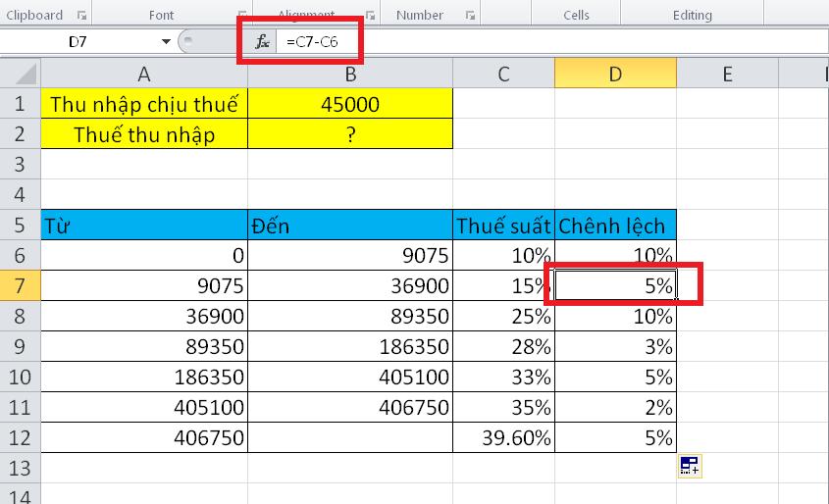Viewport: 829px width, 504px height.
Task: Select column B header
Action: pyautogui.click(x=350, y=74)
